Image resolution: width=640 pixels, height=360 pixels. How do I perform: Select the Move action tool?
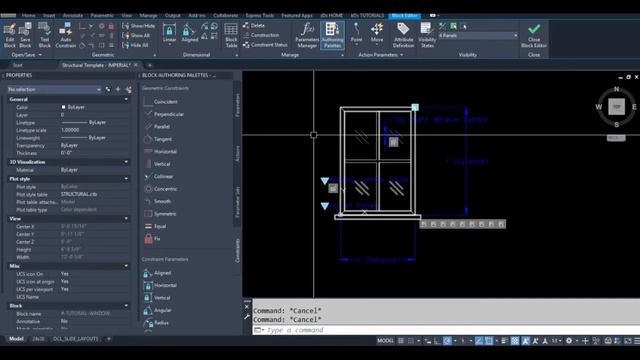pos(377,33)
